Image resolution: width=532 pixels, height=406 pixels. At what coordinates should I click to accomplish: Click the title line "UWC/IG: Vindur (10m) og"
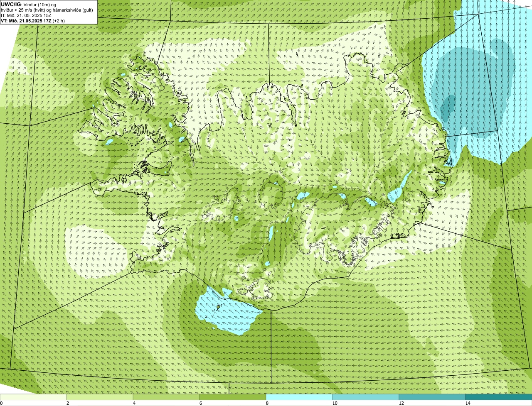tap(29, 4)
